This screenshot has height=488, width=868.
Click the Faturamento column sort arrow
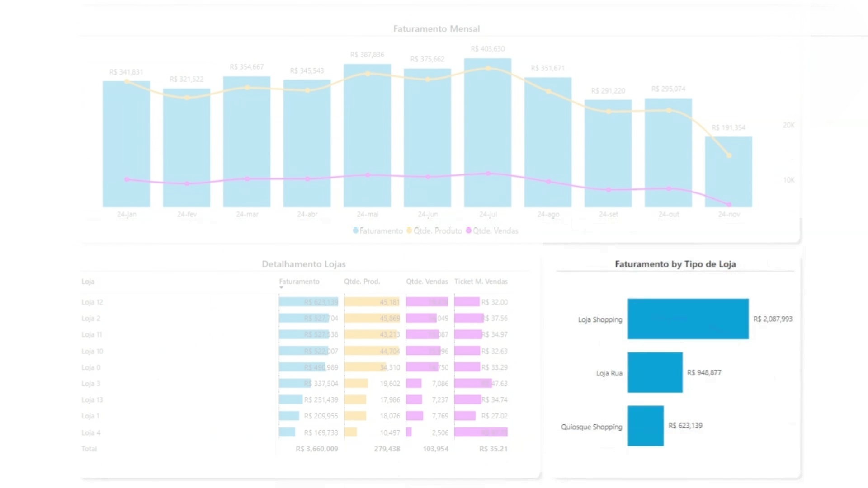[281, 288]
